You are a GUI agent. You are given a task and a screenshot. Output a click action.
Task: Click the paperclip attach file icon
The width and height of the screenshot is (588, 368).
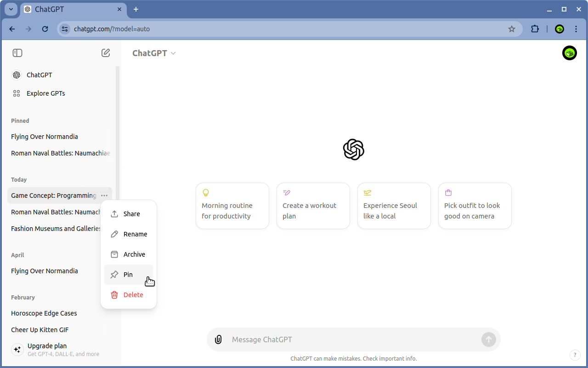[x=218, y=339]
